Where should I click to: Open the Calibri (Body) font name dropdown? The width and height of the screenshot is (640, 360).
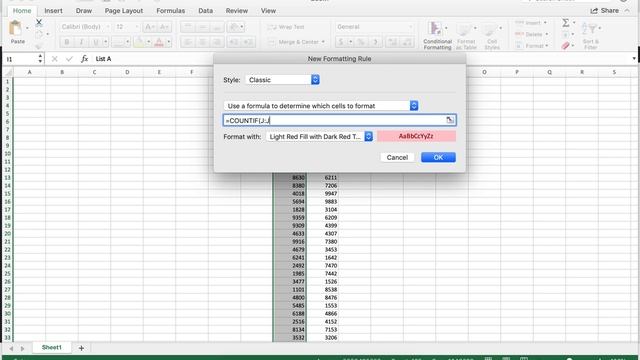85,27
